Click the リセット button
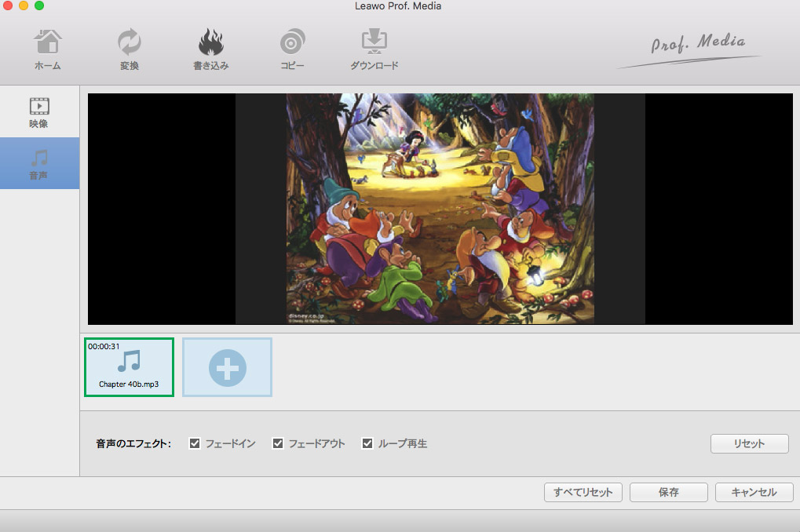This screenshot has width=800, height=532. click(750, 444)
